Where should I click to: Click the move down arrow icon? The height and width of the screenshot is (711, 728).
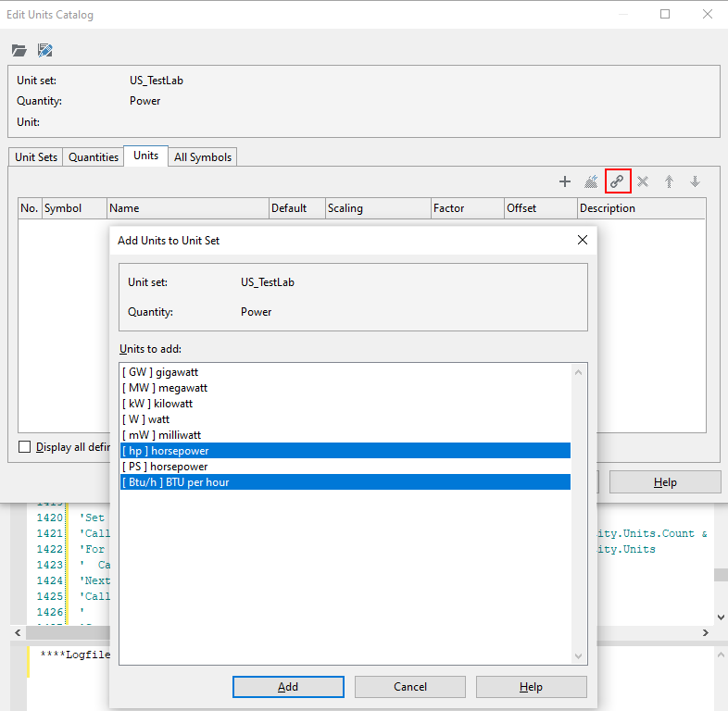click(x=695, y=181)
